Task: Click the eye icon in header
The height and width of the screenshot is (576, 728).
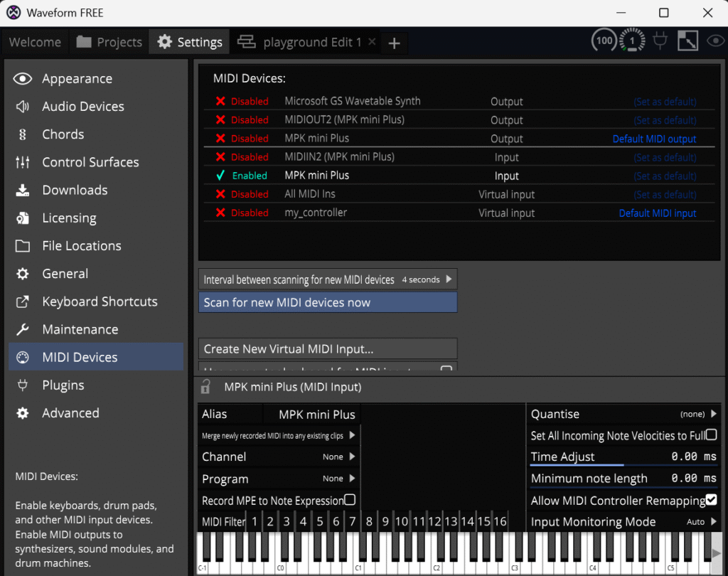Action: [x=715, y=41]
